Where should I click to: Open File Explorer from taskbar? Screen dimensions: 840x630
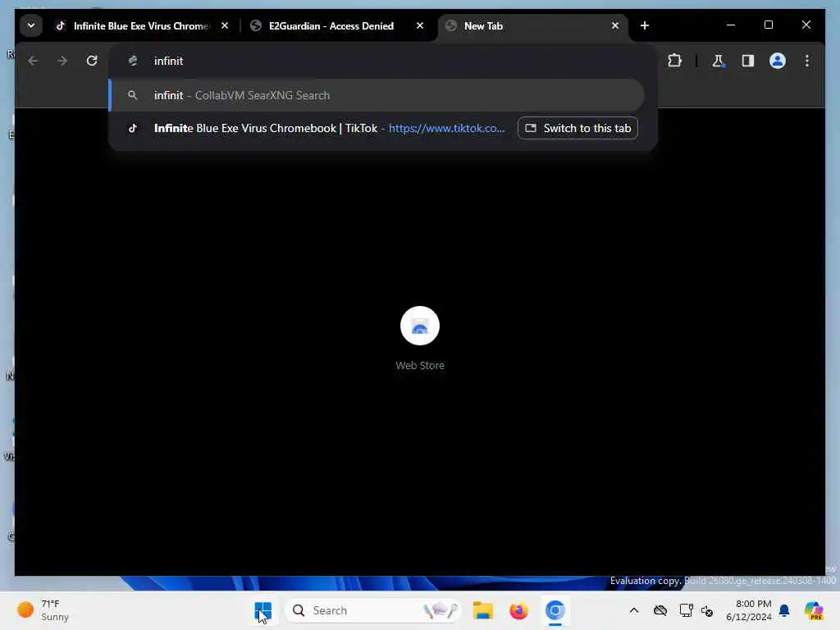pyautogui.click(x=482, y=610)
